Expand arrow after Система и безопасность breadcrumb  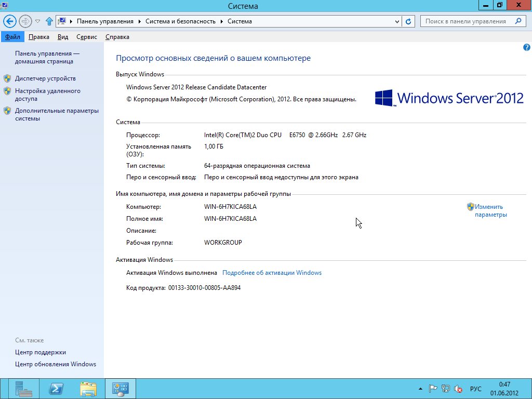tap(221, 21)
